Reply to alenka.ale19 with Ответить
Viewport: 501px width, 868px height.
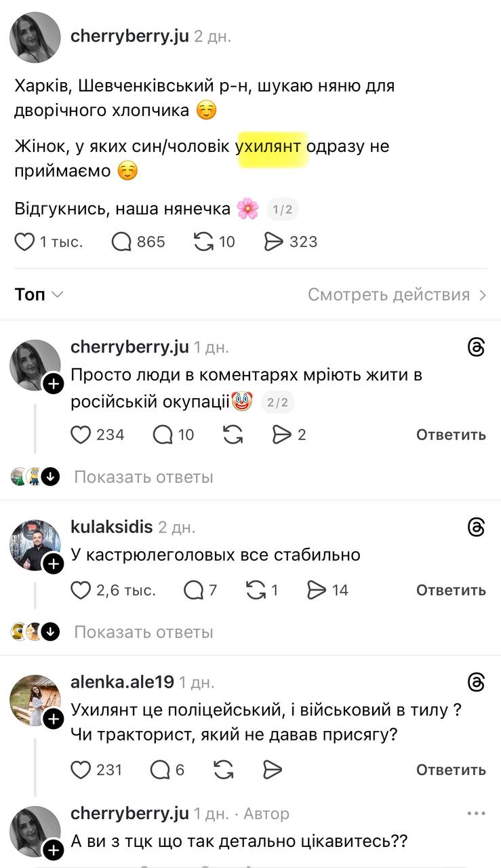(x=451, y=770)
